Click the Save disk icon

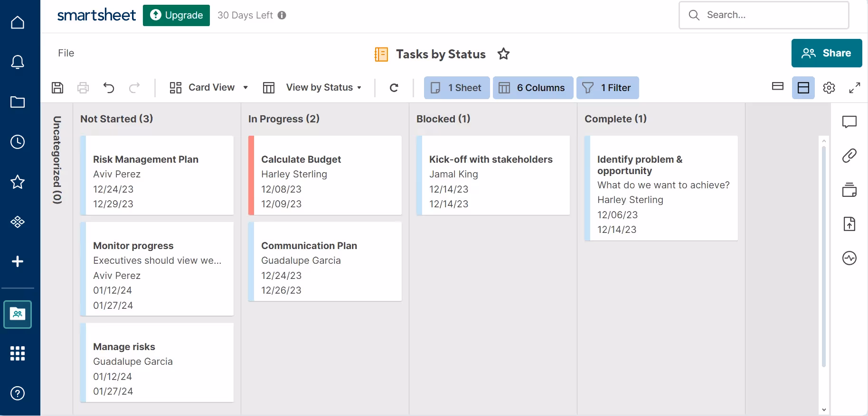(x=57, y=88)
